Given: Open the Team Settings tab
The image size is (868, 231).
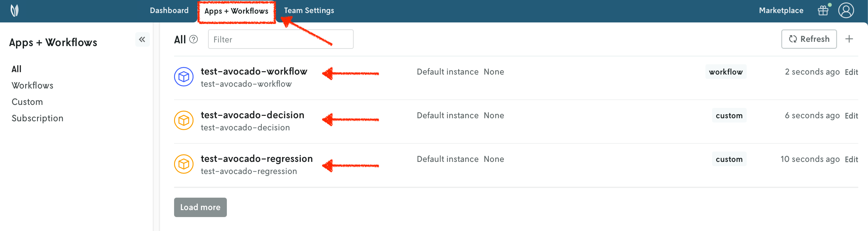Looking at the screenshot, I should pyautogui.click(x=309, y=10).
